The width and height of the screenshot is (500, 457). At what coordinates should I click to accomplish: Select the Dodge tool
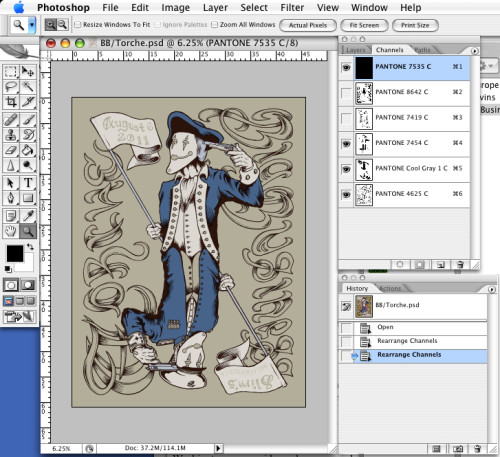pyautogui.click(x=28, y=165)
